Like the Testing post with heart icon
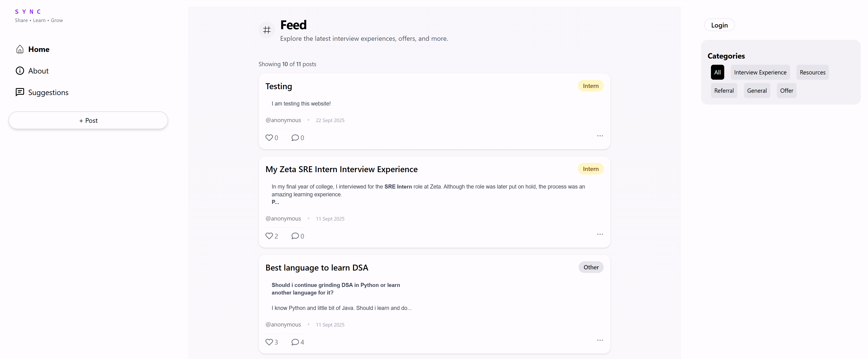 (269, 137)
